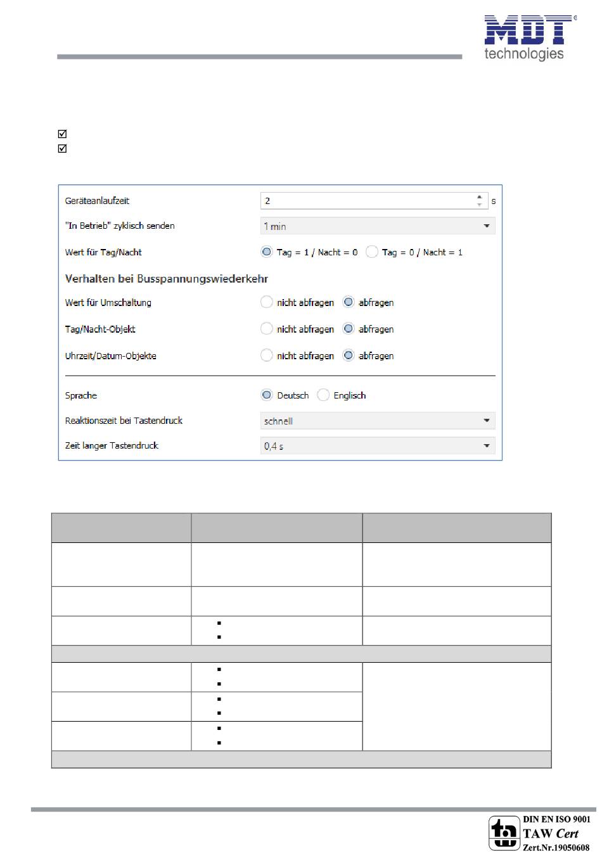Click the MDT technologies logo

coord(530,38)
